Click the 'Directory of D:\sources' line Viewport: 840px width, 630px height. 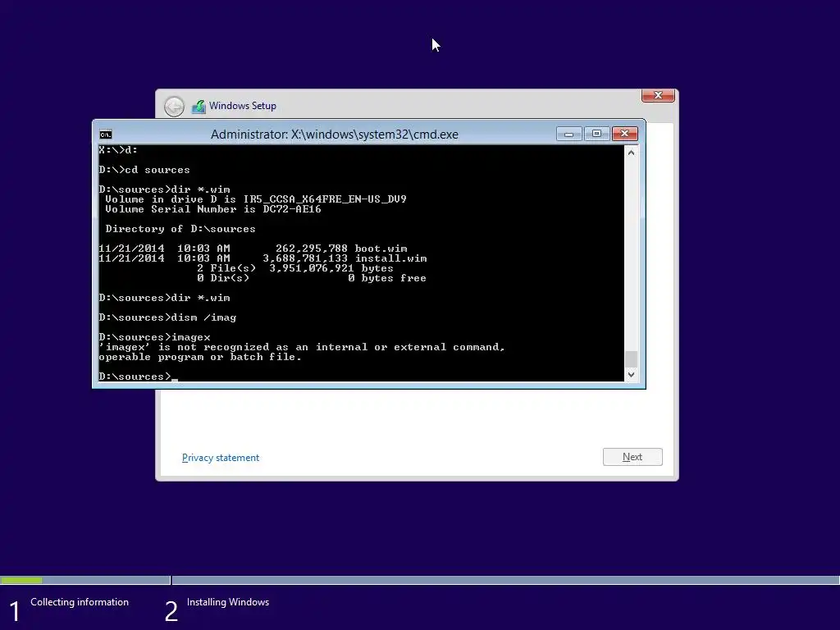tap(180, 229)
